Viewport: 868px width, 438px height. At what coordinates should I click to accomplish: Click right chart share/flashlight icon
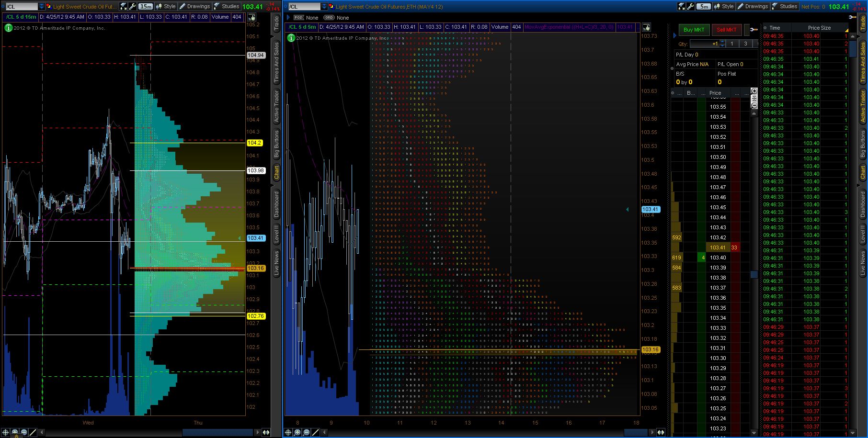(x=682, y=6)
